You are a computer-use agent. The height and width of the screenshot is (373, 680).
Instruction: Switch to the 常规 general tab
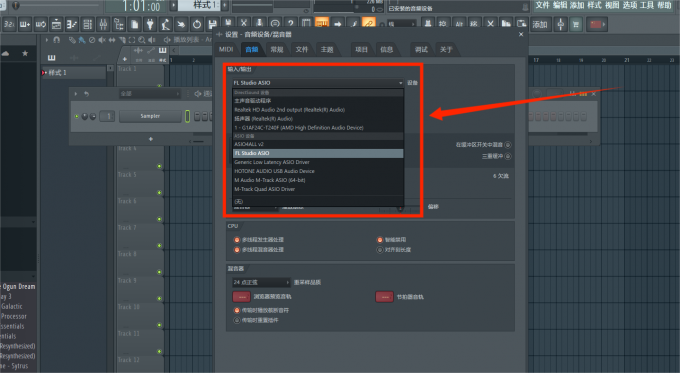point(277,49)
